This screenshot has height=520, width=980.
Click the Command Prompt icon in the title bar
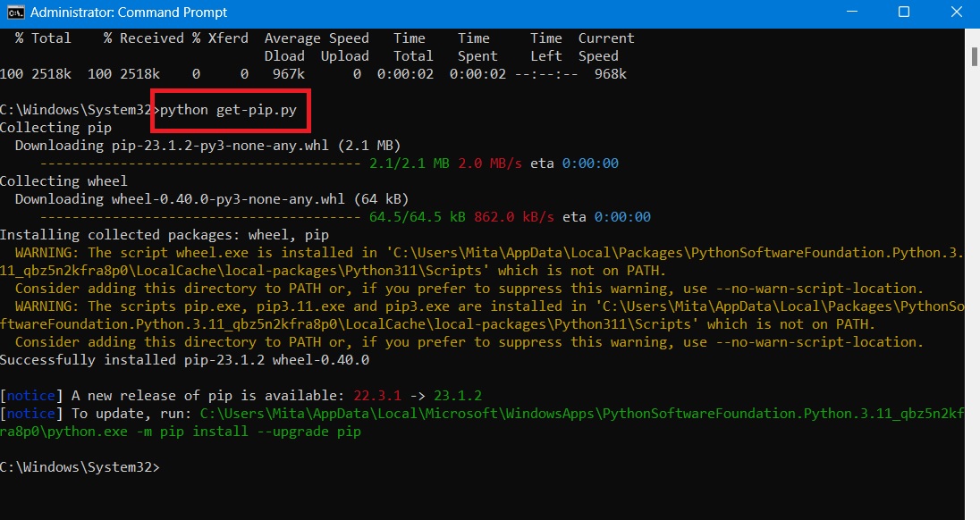(x=14, y=13)
